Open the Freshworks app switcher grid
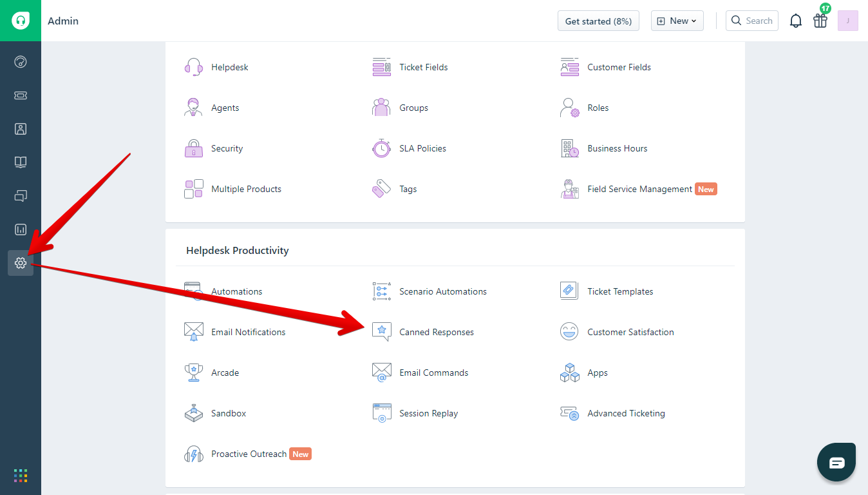Image resolution: width=868 pixels, height=495 pixels. pos(21,476)
